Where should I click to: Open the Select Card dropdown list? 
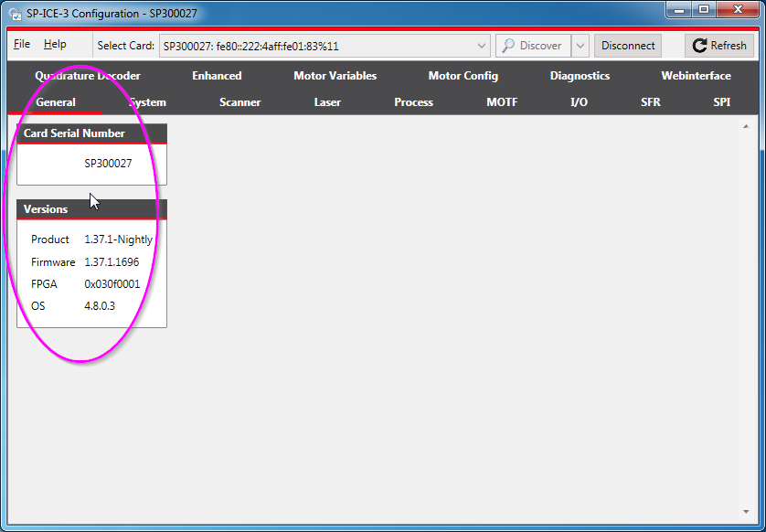click(481, 45)
